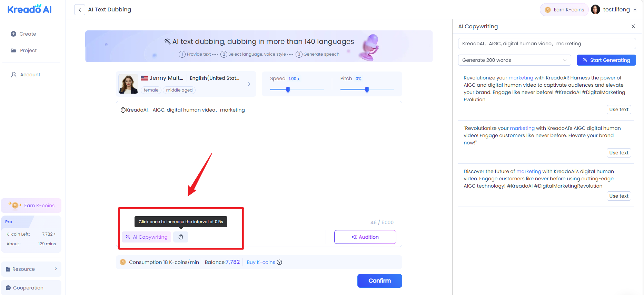
Task: Click the blue Confirm button
Action: [x=379, y=281]
